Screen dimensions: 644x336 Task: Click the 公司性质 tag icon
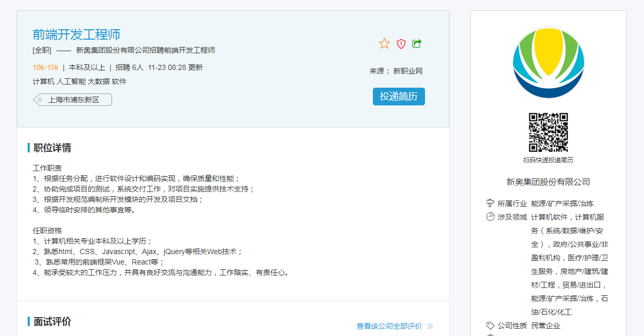(490, 326)
